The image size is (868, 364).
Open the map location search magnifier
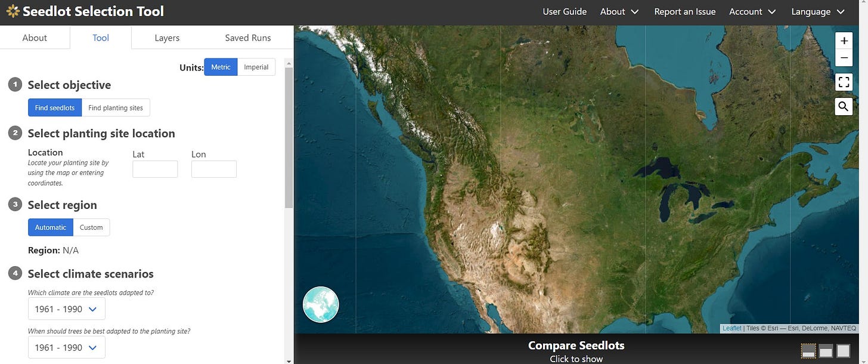pyautogui.click(x=844, y=106)
